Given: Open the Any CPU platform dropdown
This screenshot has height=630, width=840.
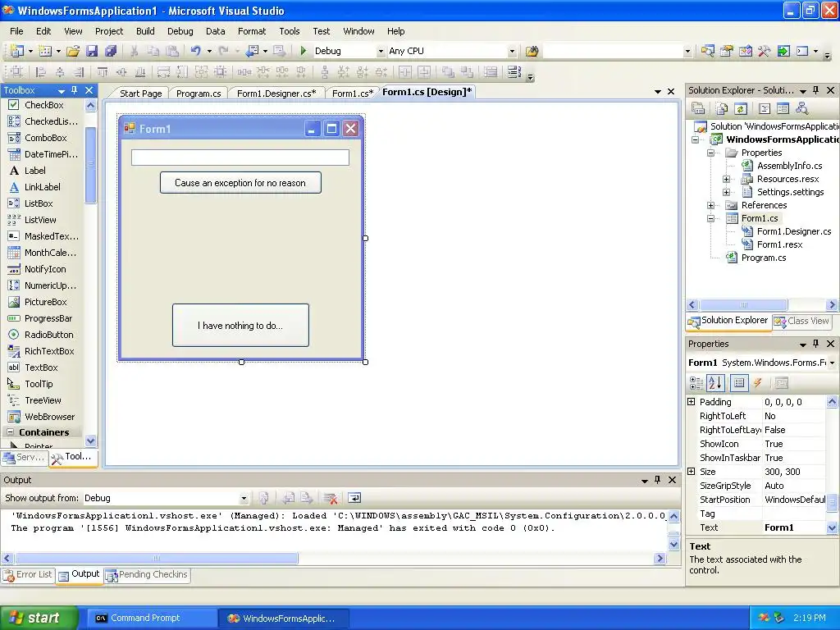Looking at the screenshot, I should click(512, 51).
